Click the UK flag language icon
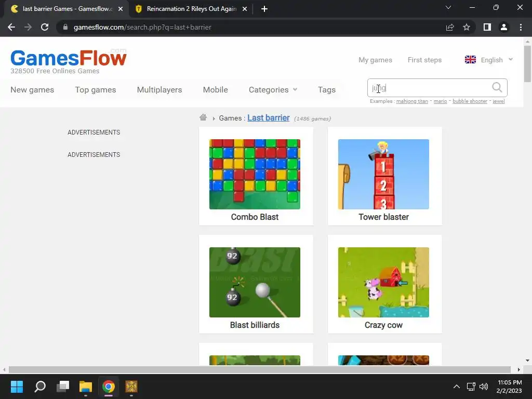Viewport: 532px width, 399px height. click(470, 60)
